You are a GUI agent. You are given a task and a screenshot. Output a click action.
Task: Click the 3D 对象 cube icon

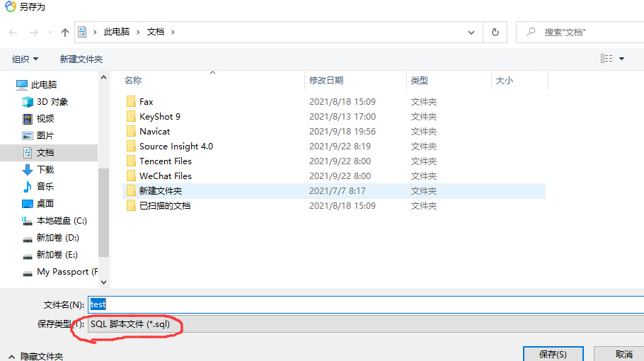[28, 101]
